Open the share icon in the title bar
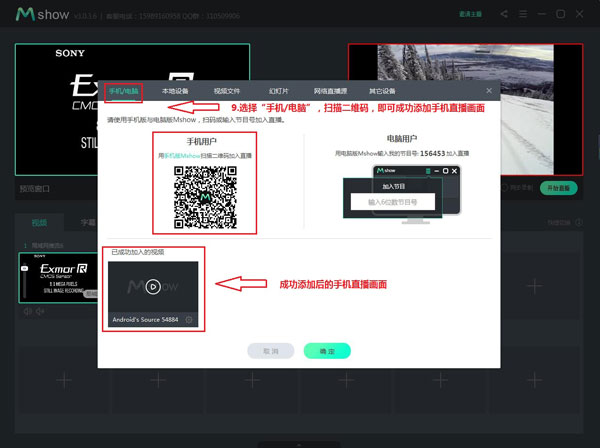600x448 pixels. pyautogui.click(x=504, y=14)
